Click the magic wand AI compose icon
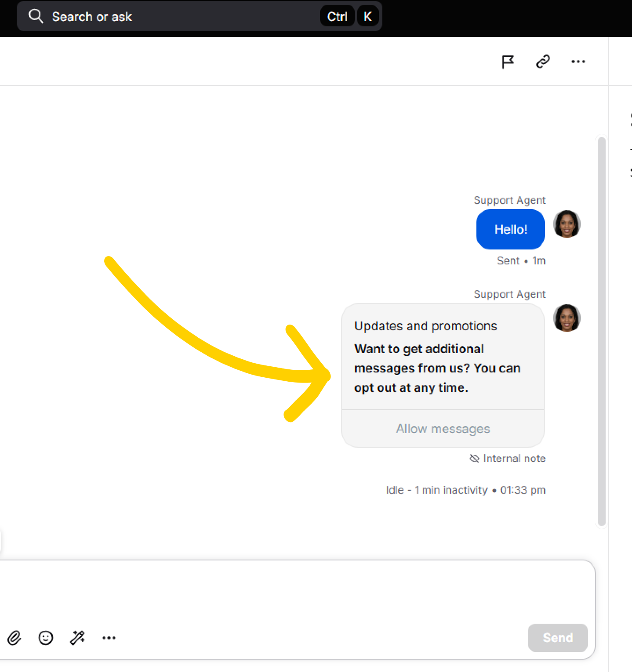Viewport: 632px width, 672px height. tap(77, 638)
